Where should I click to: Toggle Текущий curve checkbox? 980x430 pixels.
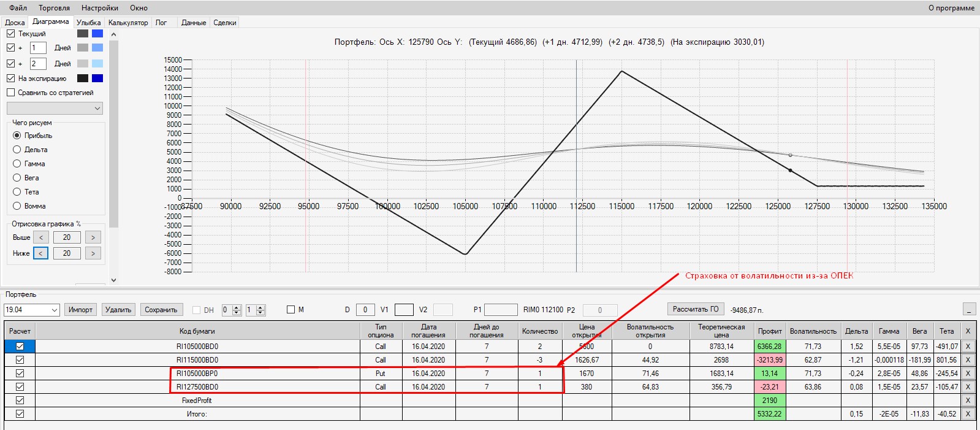coord(10,34)
